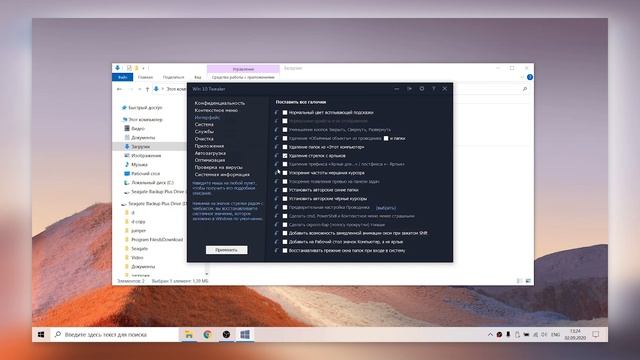The width and height of the screenshot is (640, 360).
Task: Click the search magnifier in Explorer window
Action: tap(524, 89)
